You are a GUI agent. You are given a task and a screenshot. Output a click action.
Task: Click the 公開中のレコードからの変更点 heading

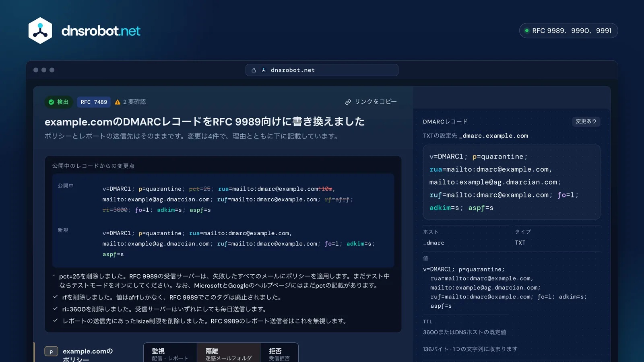pos(93,166)
